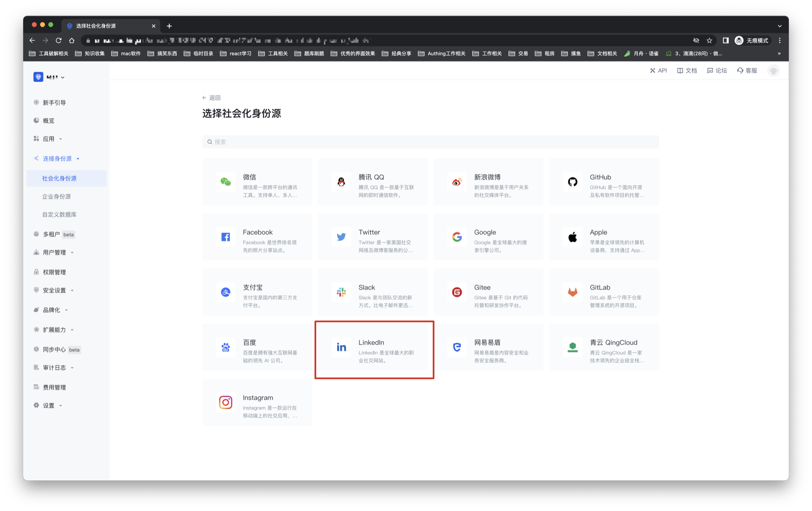Select the LinkedIn identity source icon
Image resolution: width=812 pixels, height=511 pixels.
point(341,347)
